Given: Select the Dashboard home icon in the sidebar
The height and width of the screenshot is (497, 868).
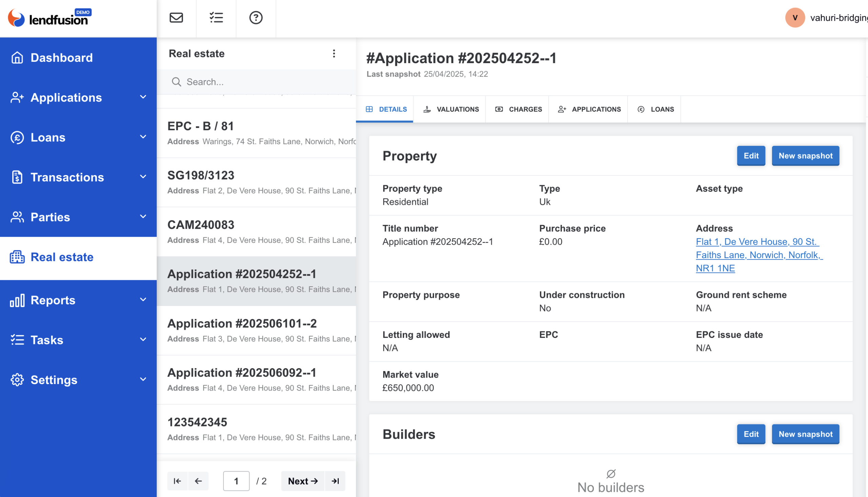Looking at the screenshot, I should 17,57.
